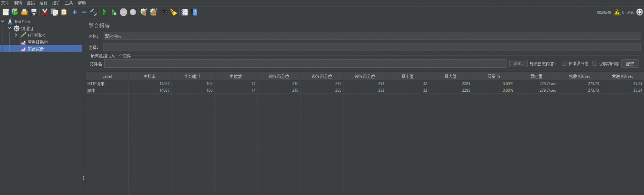Viewport: 644px width, 195px height.
Task: Open Help with question mark icon
Action: 195,12
